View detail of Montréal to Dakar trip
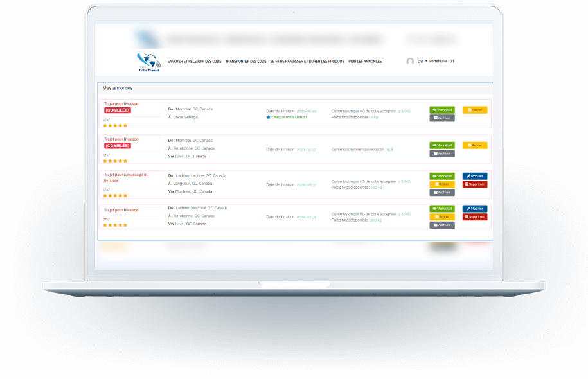The width and height of the screenshot is (588, 379). tap(442, 110)
